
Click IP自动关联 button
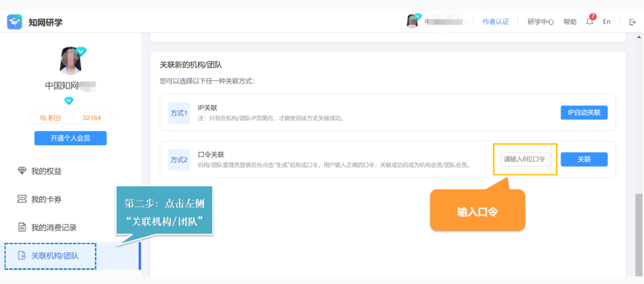point(584,113)
